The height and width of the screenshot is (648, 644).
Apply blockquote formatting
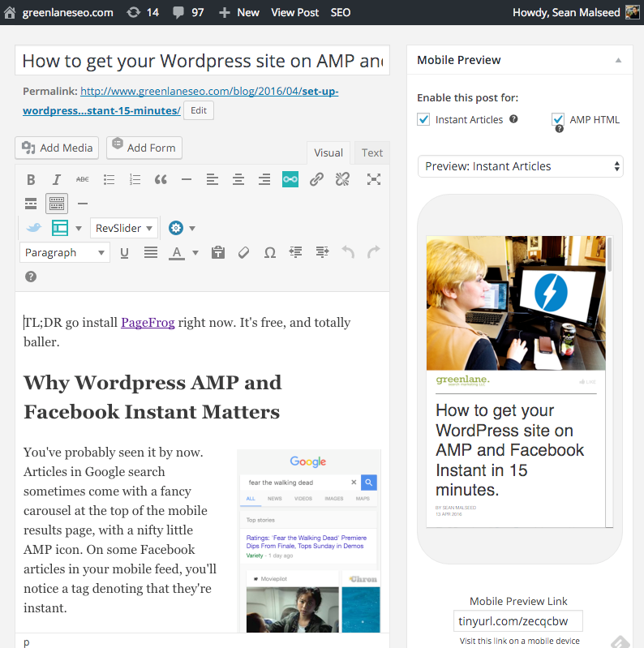[161, 180]
